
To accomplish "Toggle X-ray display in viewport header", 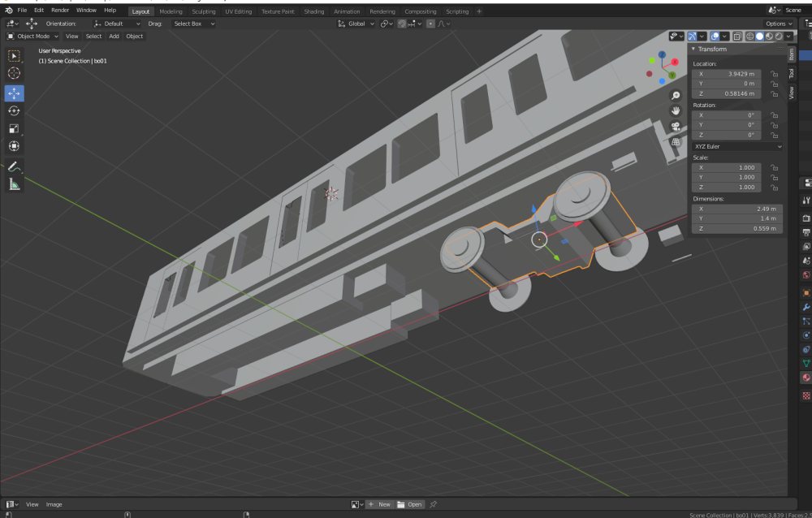I will [x=736, y=37].
